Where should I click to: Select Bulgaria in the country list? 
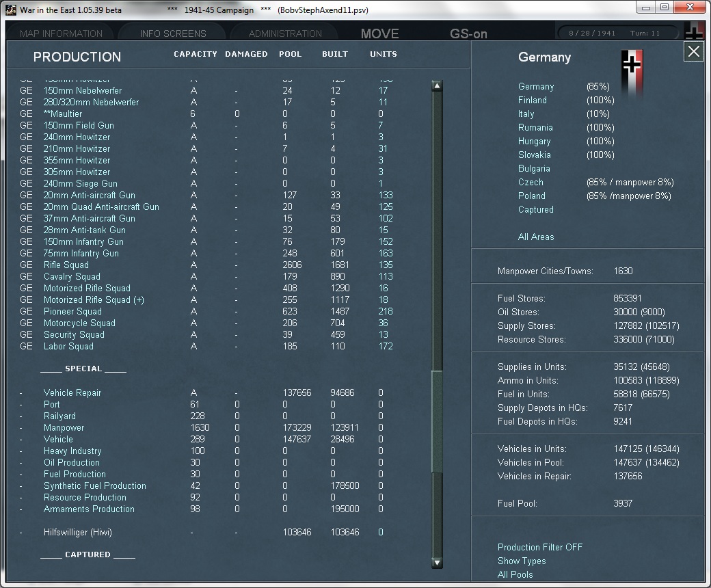tap(534, 168)
